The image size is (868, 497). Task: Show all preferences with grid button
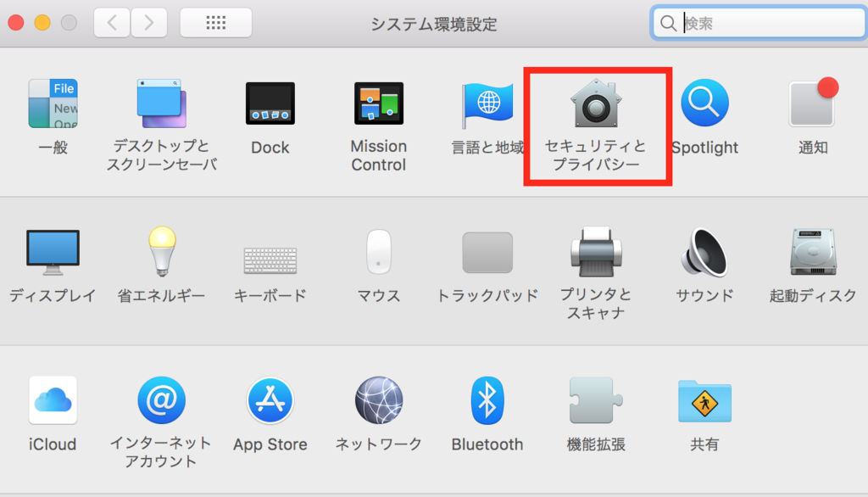click(x=216, y=23)
